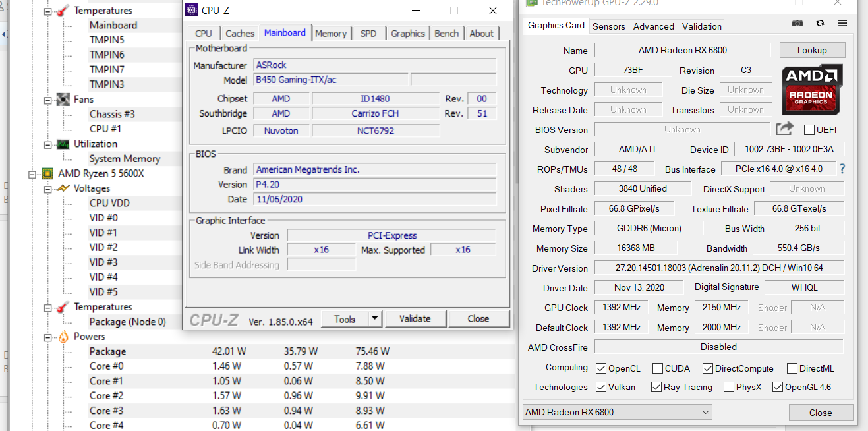Toggle the OpenGL 4.6 checkbox
This screenshot has width=868, height=431.
[778, 387]
